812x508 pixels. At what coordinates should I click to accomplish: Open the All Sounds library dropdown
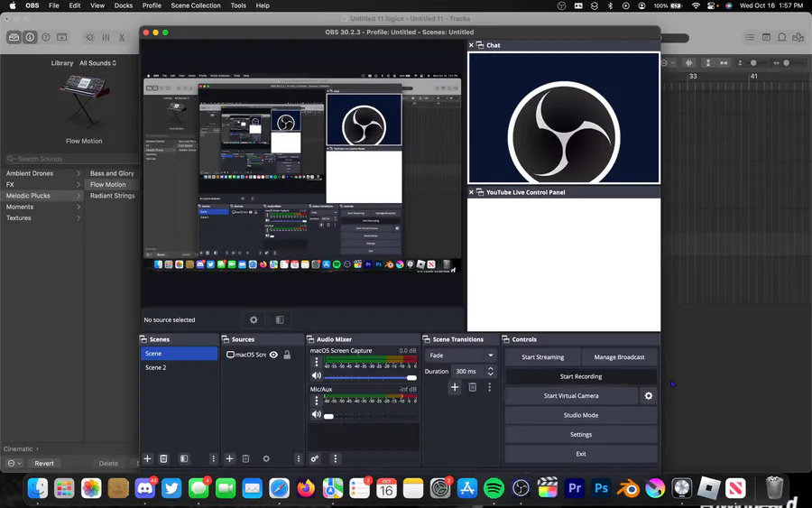click(x=97, y=63)
